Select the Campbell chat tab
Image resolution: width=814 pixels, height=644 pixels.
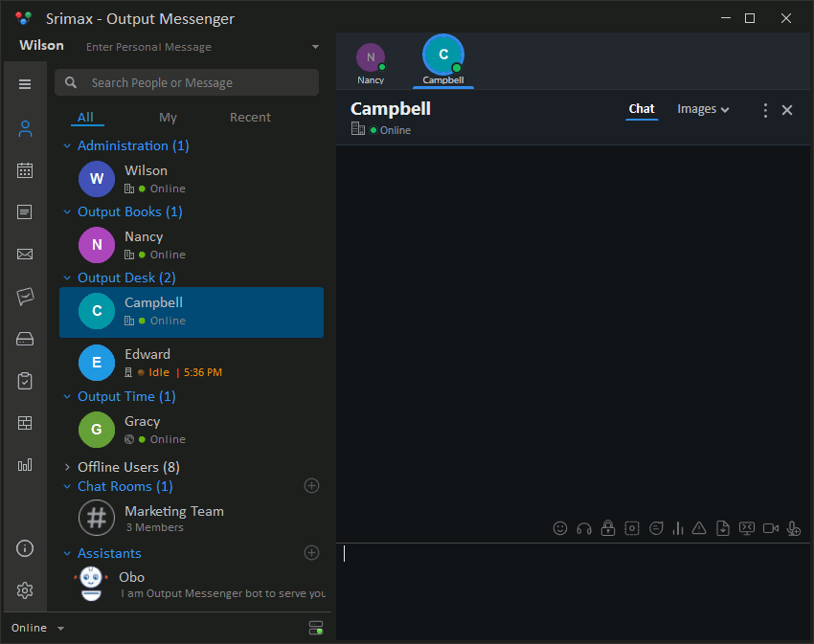(443, 61)
